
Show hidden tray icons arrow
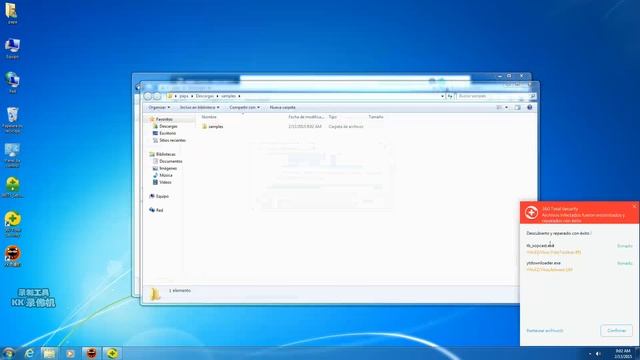click(x=589, y=354)
